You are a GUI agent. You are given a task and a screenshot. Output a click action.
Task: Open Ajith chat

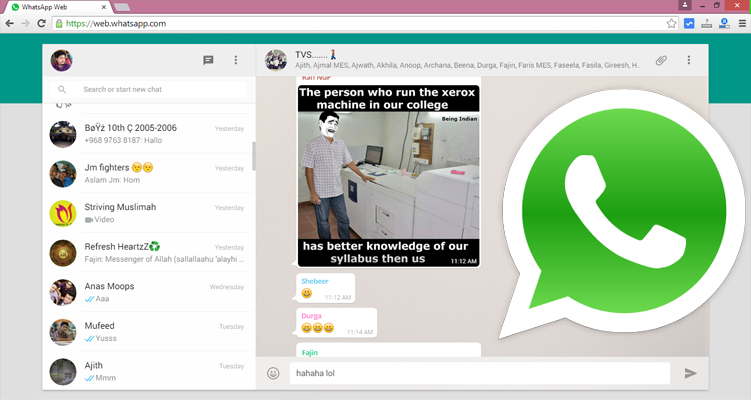(x=148, y=371)
